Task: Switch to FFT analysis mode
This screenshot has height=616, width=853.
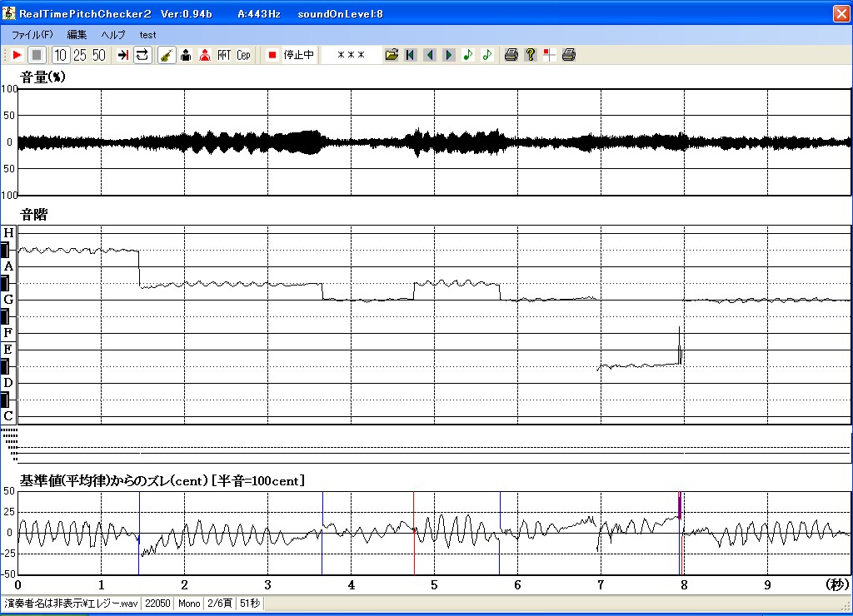Action: click(x=224, y=55)
